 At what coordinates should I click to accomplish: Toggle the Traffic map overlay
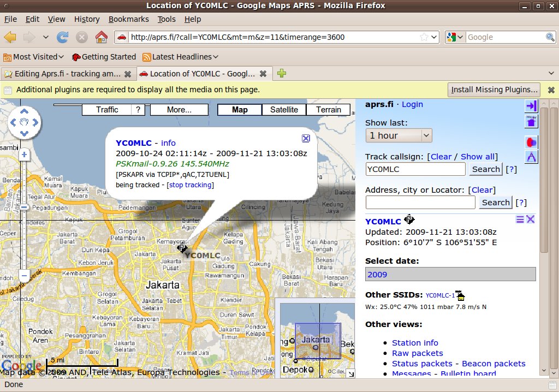pyautogui.click(x=107, y=110)
